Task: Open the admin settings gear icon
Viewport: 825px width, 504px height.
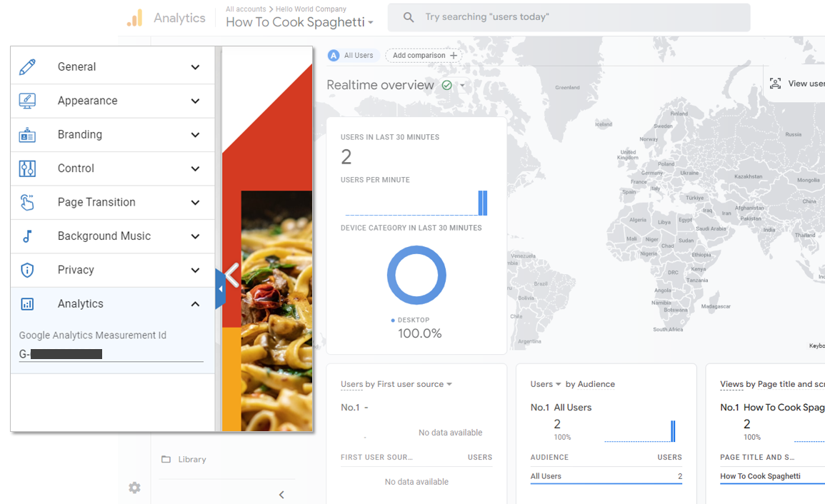Action: click(134, 488)
